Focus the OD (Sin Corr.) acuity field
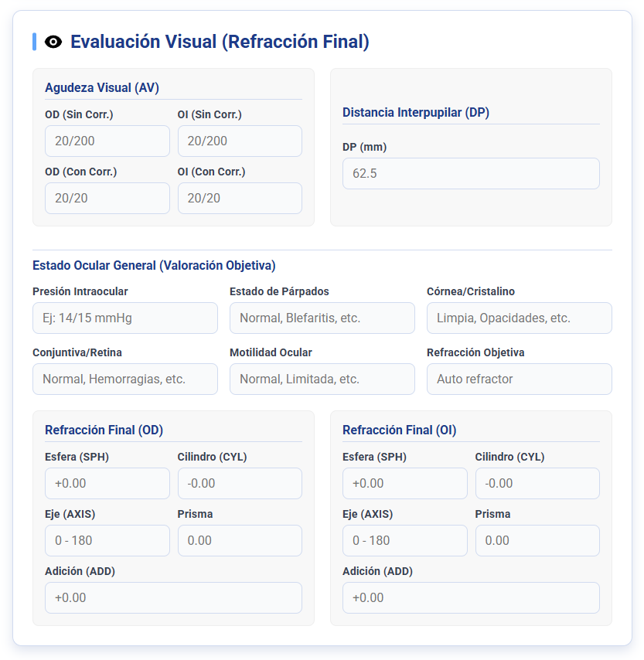644x660 pixels. [107, 141]
